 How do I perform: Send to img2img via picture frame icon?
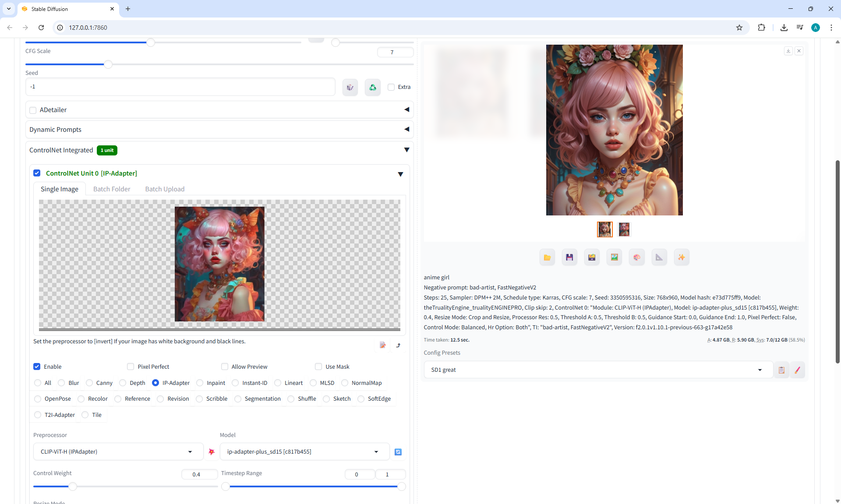[x=614, y=257]
